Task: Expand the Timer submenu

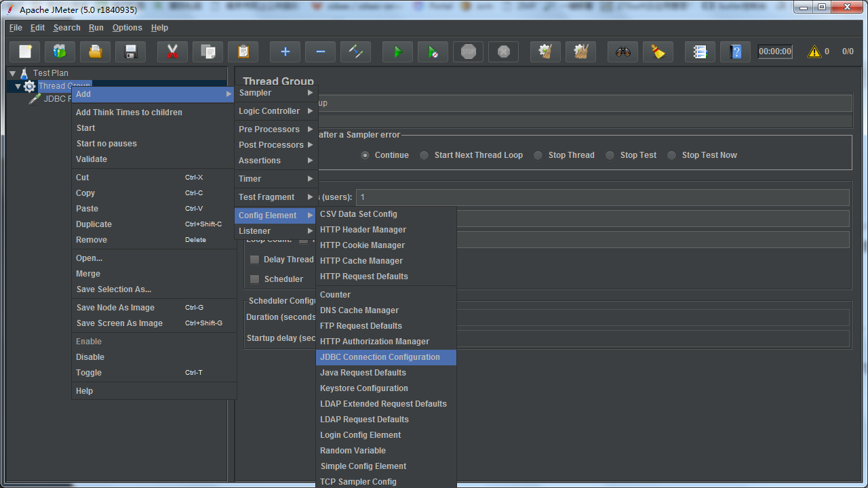Action: pos(276,179)
